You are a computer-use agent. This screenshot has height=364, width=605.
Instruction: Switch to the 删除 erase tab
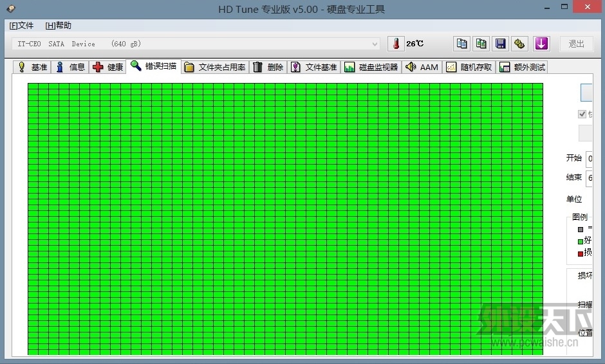point(268,67)
